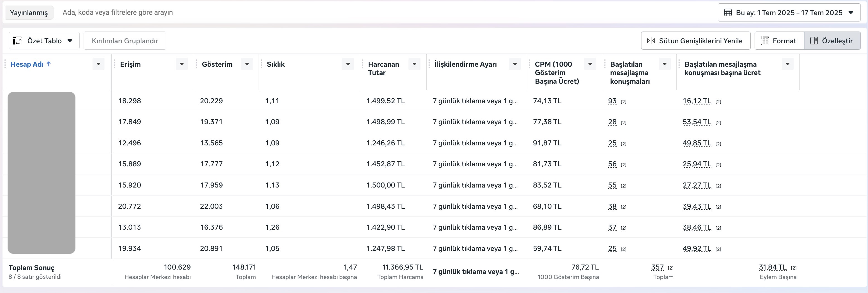
Task: Click the column width reset icon
Action: pos(651,41)
